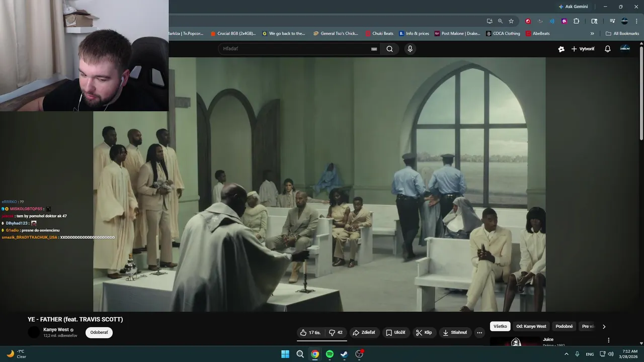Open the AbeBeats bookmark
Viewport: 644px width, 362px height.
click(537, 34)
